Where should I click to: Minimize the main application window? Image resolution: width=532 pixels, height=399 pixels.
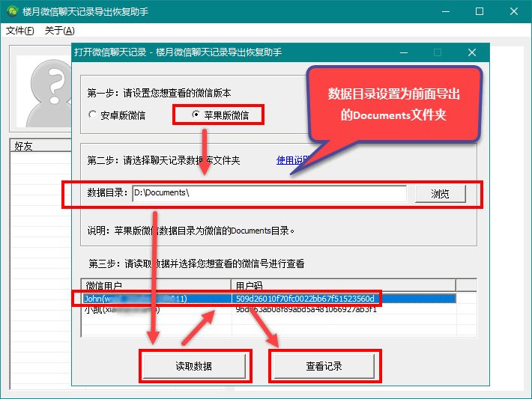tap(446, 11)
